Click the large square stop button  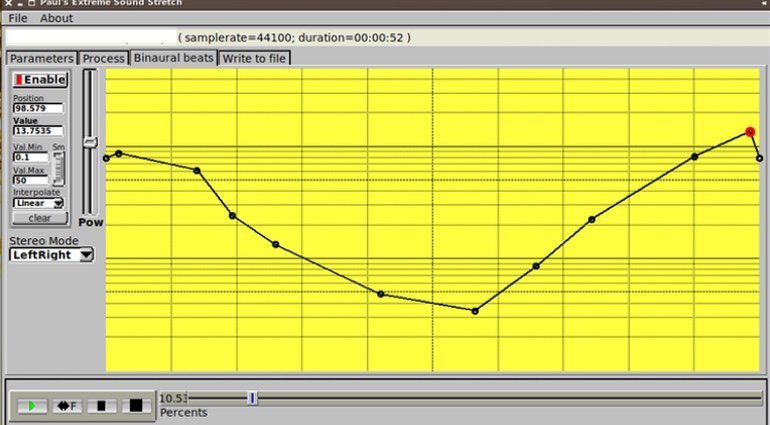click(x=137, y=406)
